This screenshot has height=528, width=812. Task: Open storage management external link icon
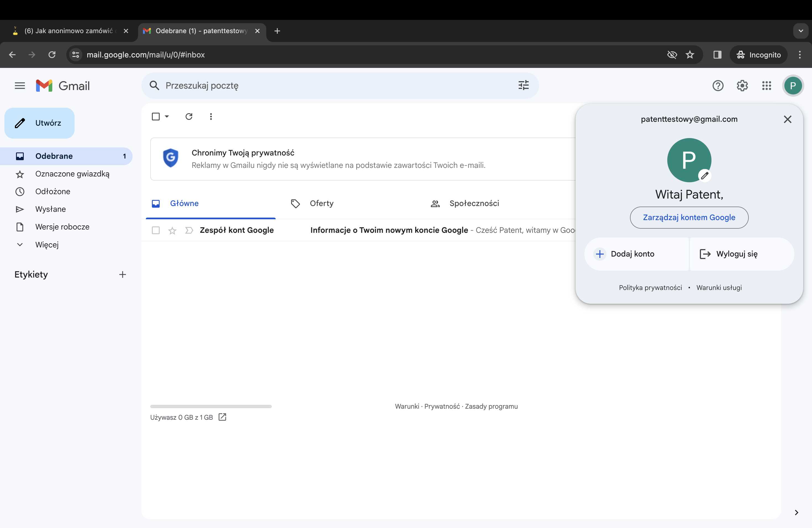222,417
